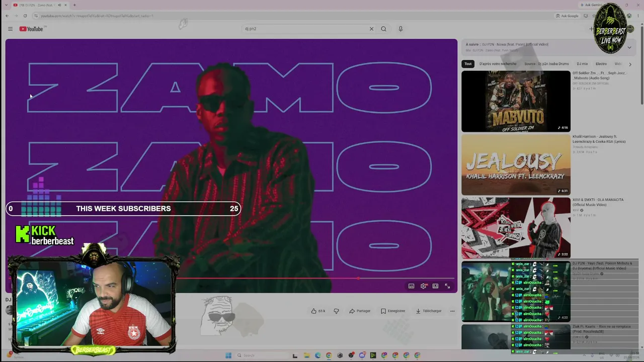
Task: Mute the tab using the speaker icon
Action: coord(59,5)
